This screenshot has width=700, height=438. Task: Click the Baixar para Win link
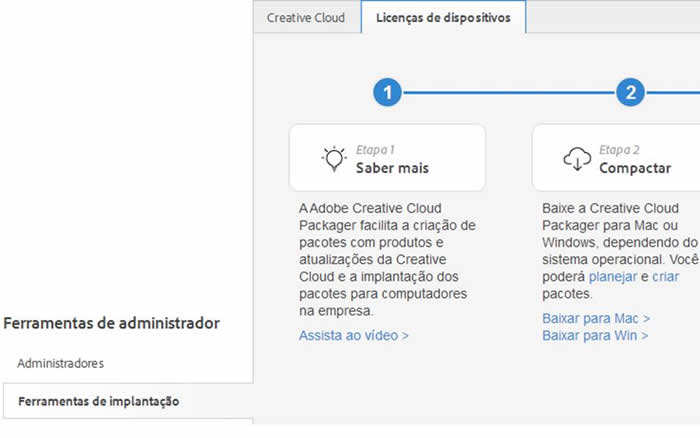[x=595, y=336]
